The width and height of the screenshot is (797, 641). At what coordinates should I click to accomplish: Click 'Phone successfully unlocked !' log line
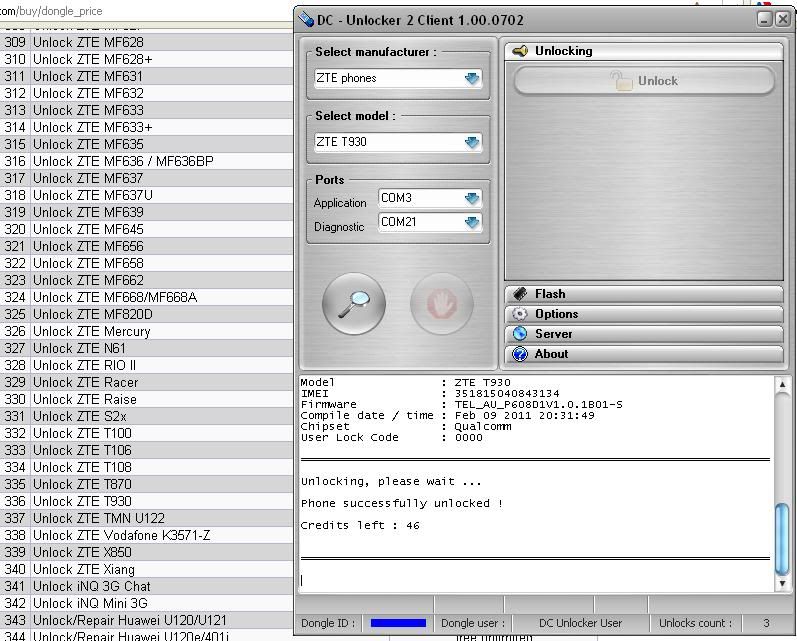pos(402,503)
